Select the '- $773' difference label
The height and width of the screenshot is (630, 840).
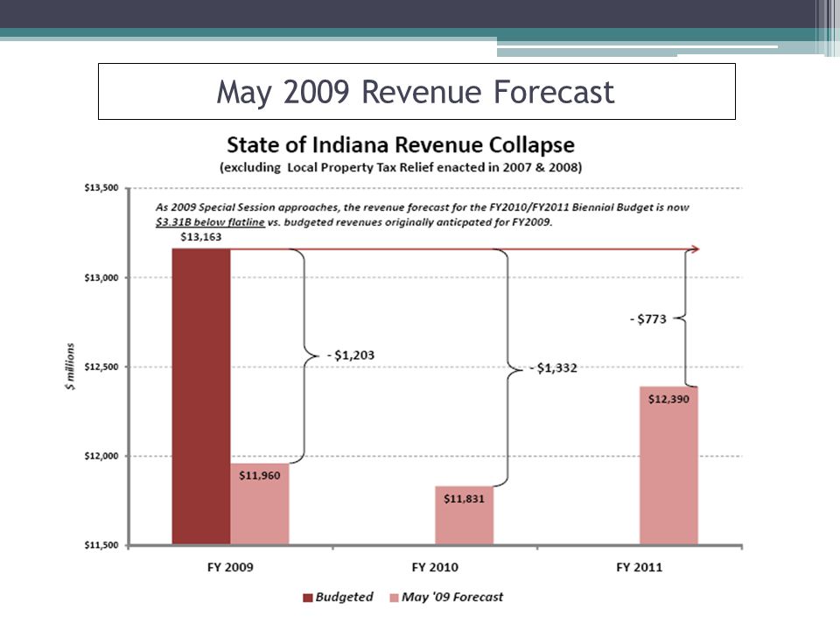tap(648, 319)
